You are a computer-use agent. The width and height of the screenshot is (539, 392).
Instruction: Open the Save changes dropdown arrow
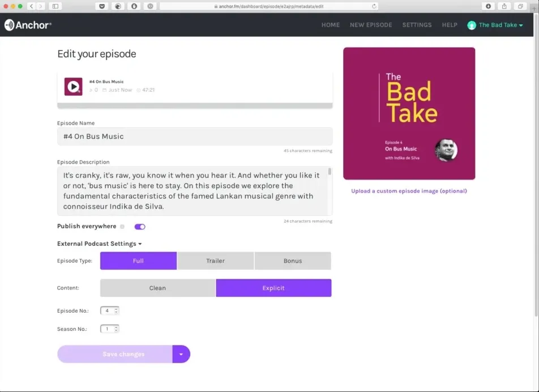coord(181,354)
